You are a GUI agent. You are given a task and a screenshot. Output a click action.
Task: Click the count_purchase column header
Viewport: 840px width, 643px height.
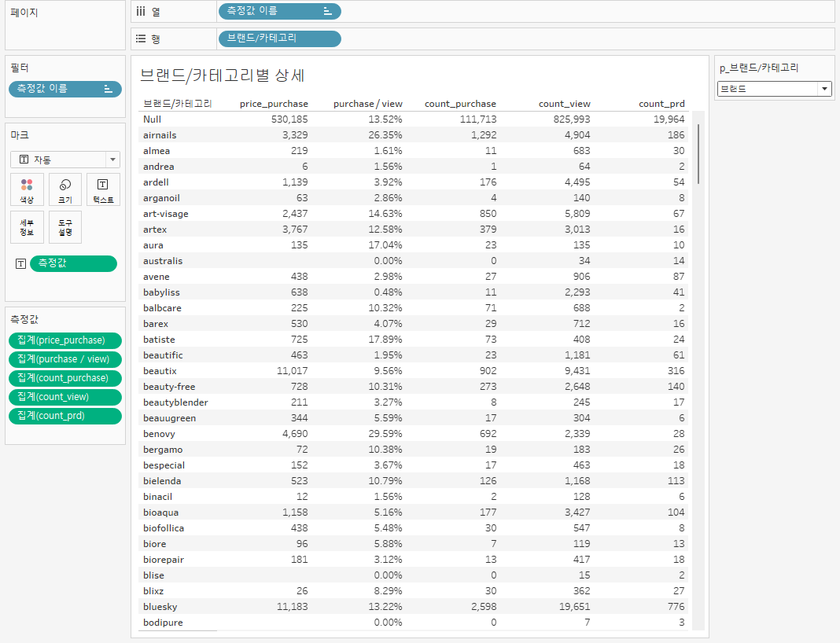[x=460, y=104]
